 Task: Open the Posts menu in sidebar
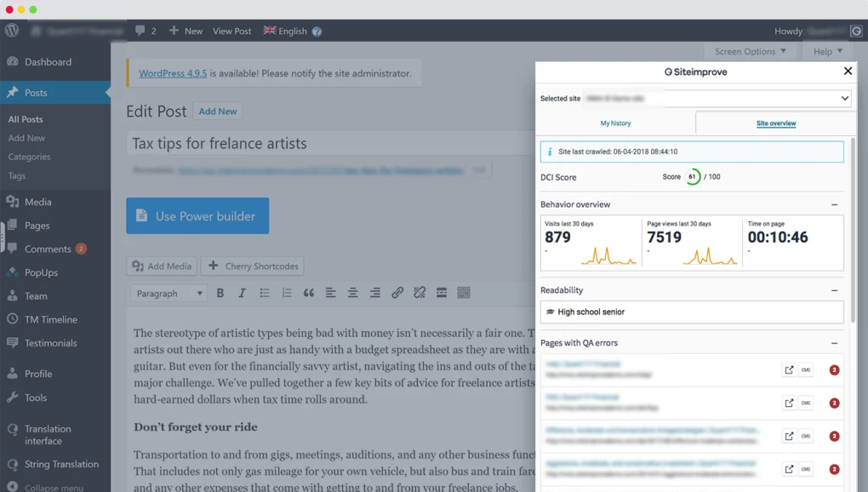click(55, 93)
